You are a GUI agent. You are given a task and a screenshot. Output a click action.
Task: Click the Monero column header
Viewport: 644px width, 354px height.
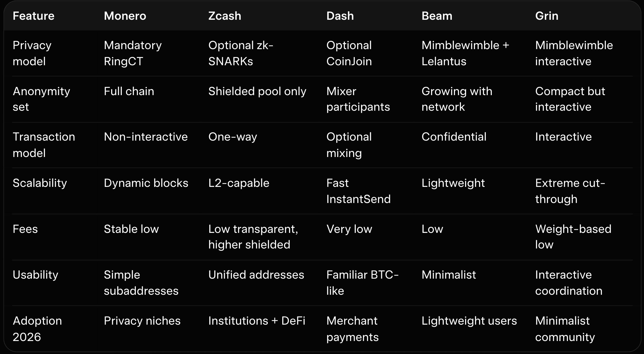pos(125,16)
